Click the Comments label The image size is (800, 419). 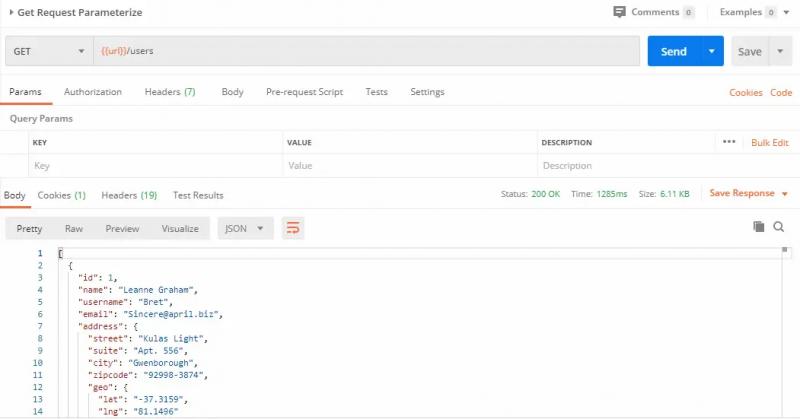(655, 12)
